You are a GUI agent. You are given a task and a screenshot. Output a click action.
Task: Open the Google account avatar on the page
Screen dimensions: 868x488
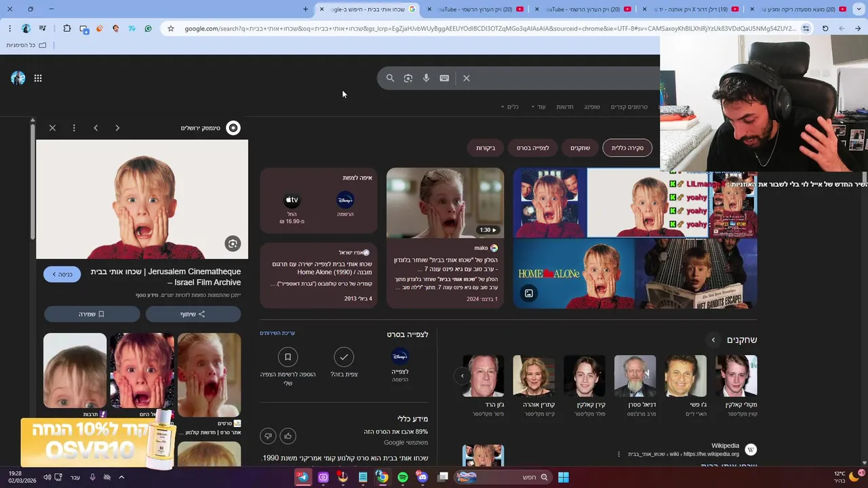(18, 78)
